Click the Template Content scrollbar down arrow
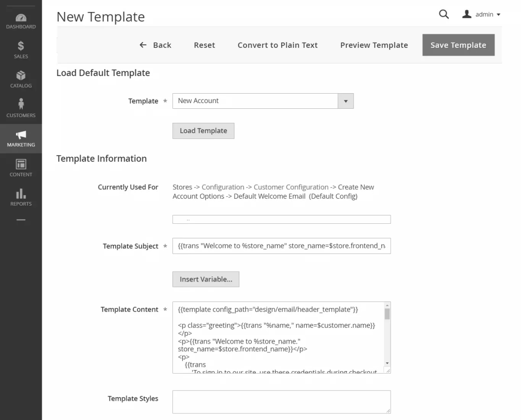Image resolution: width=521 pixels, height=420 pixels. 387,363
